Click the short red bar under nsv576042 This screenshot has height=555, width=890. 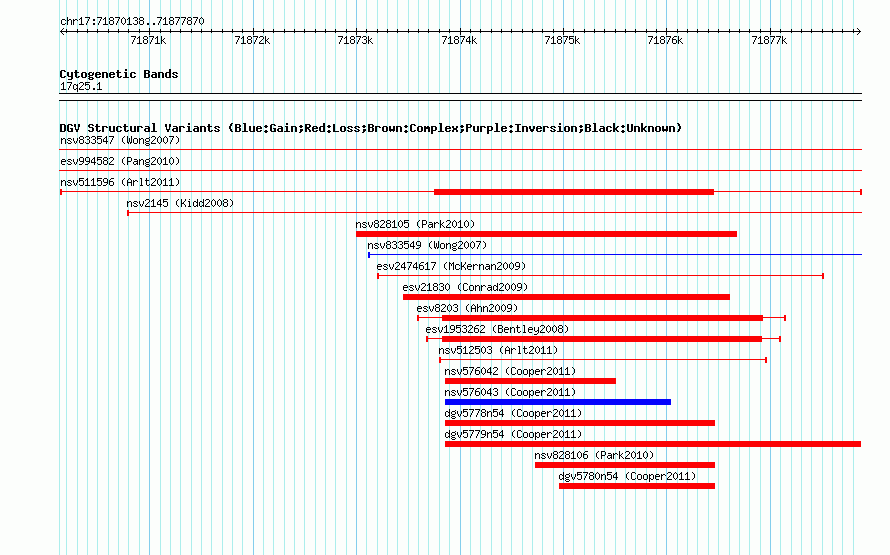tap(530, 381)
